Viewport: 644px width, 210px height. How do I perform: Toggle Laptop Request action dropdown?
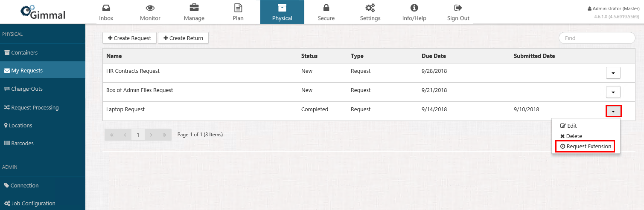coord(613,111)
